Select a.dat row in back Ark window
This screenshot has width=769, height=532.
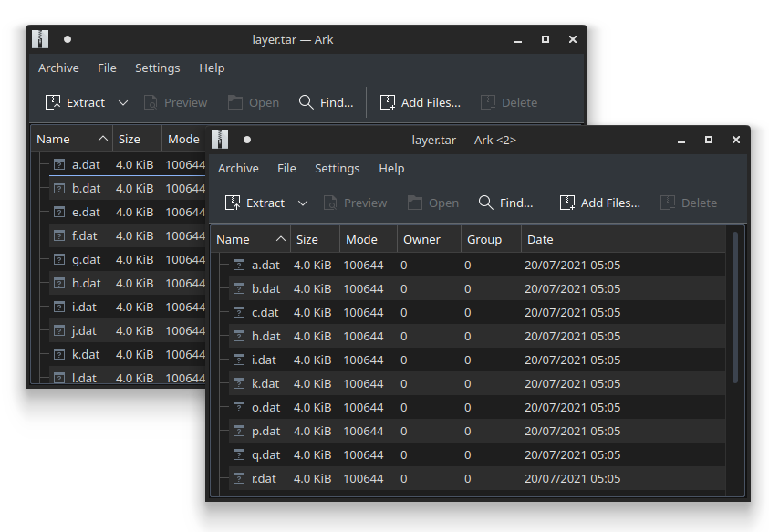[127, 164]
